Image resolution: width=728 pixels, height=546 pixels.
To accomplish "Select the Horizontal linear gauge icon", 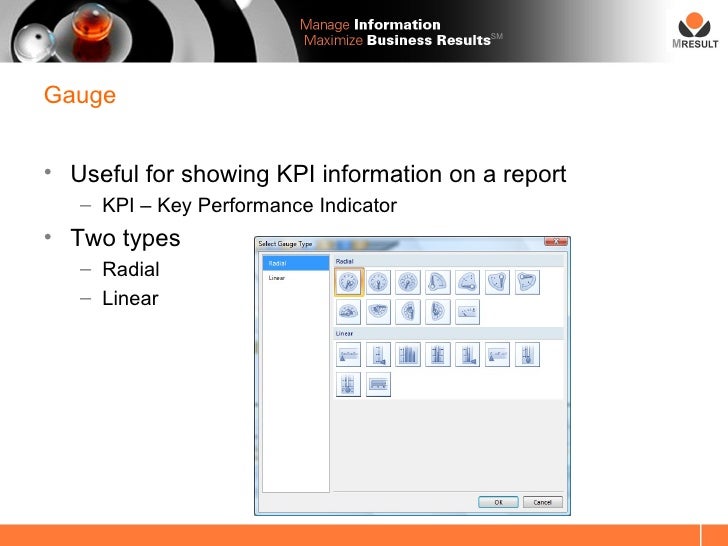I will click(348, 355).
